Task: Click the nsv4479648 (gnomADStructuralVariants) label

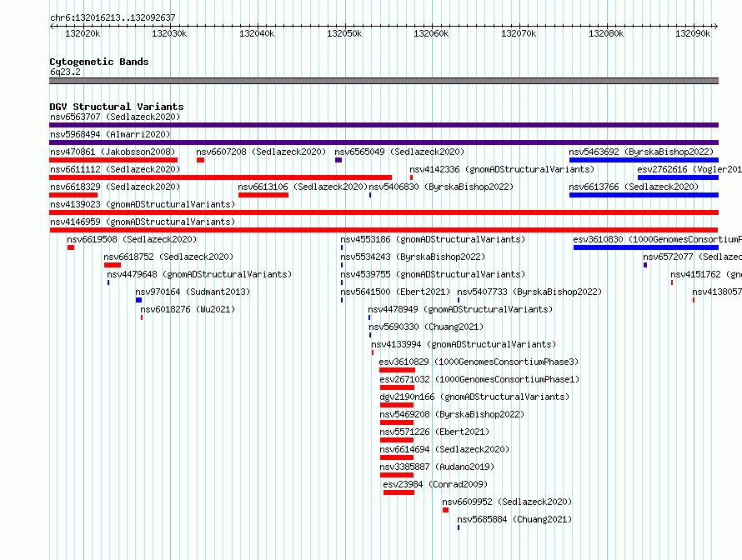Action: point(199,274)
